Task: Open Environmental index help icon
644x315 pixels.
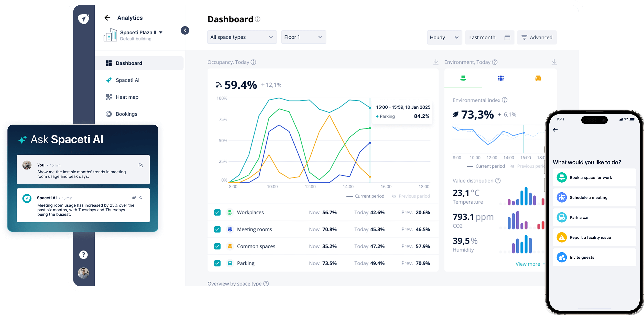Action: (505, 100)
